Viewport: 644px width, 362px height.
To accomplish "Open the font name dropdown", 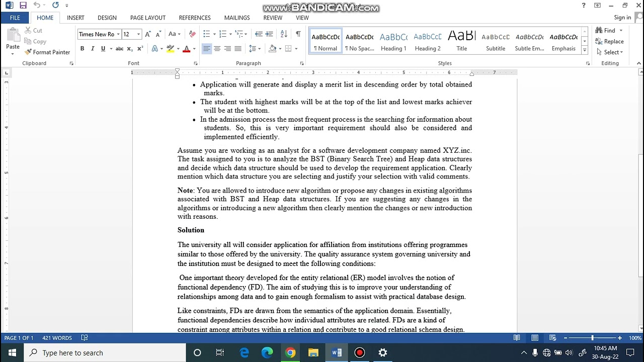I will tap(118, 34).
